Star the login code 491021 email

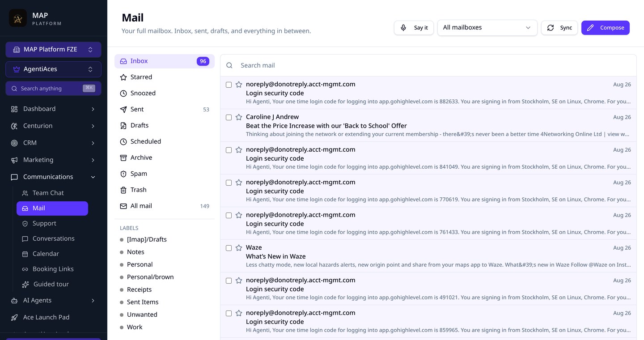click(x=239, y=280)
